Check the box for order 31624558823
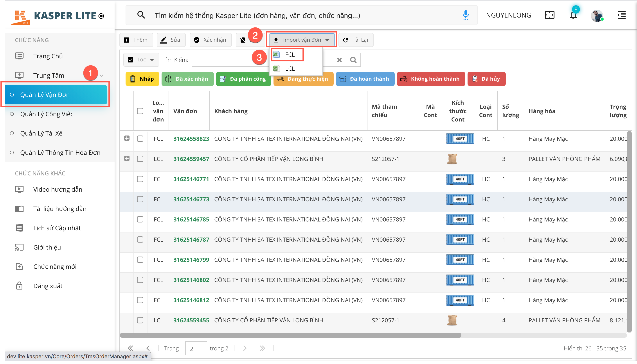The height and width of the screenshot is (364, 637). (140, 139)
